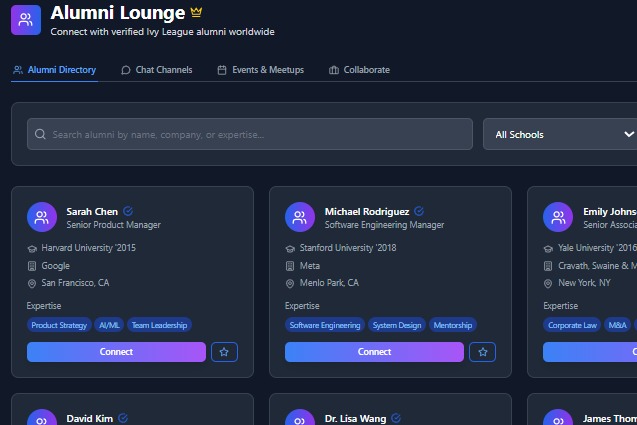This screenshot has width=637, height=425.
Task: Click Sarah Chen's avatar icon
Action: 42,217
